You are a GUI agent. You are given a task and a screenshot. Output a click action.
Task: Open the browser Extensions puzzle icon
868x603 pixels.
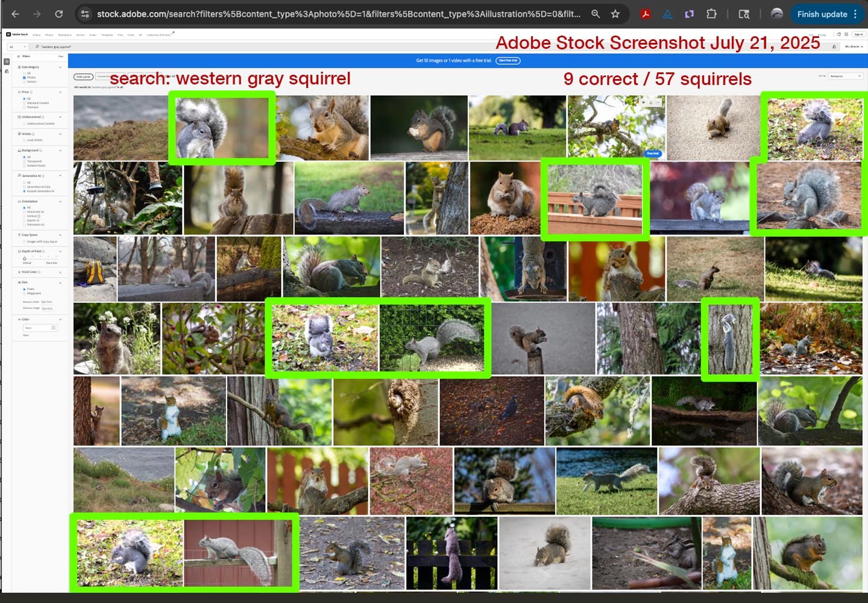[x=711, y=14]
